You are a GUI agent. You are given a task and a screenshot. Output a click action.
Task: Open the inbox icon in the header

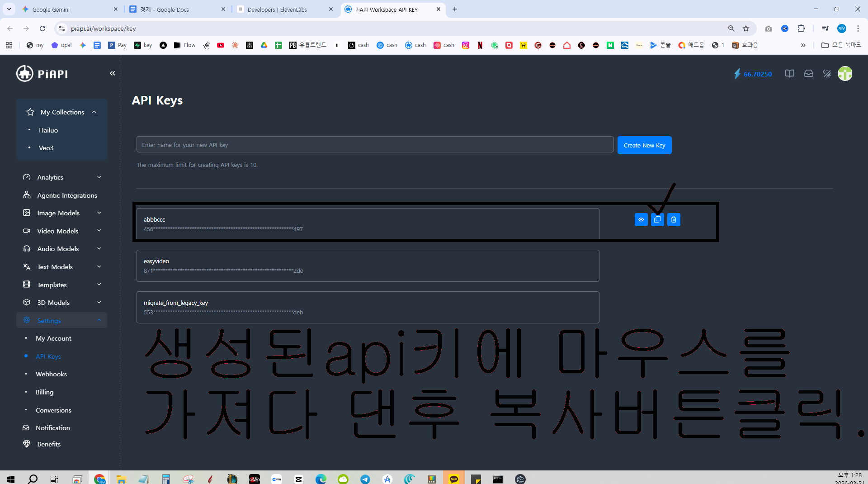point(808,74)
